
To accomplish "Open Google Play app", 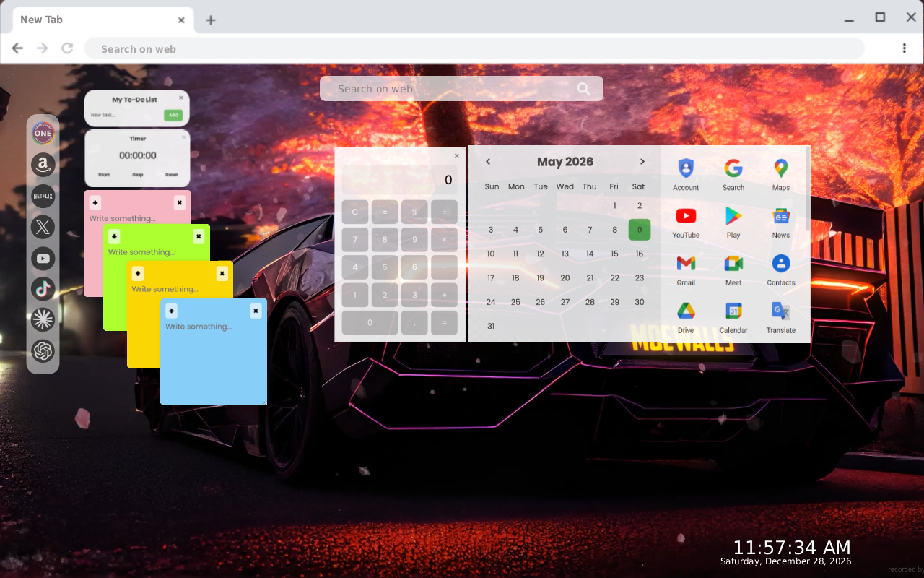I will [733, 223].
